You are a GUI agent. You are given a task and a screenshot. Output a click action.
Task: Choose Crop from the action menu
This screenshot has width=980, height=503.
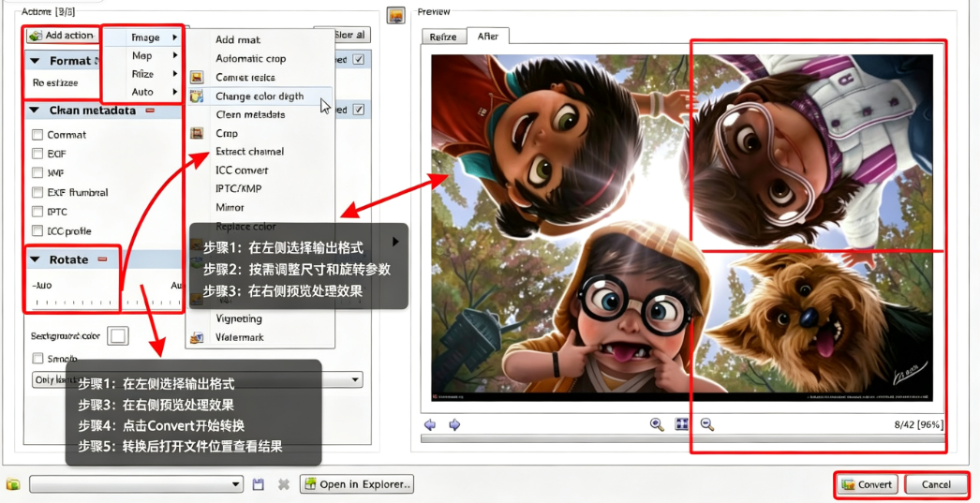coord(226,133)
